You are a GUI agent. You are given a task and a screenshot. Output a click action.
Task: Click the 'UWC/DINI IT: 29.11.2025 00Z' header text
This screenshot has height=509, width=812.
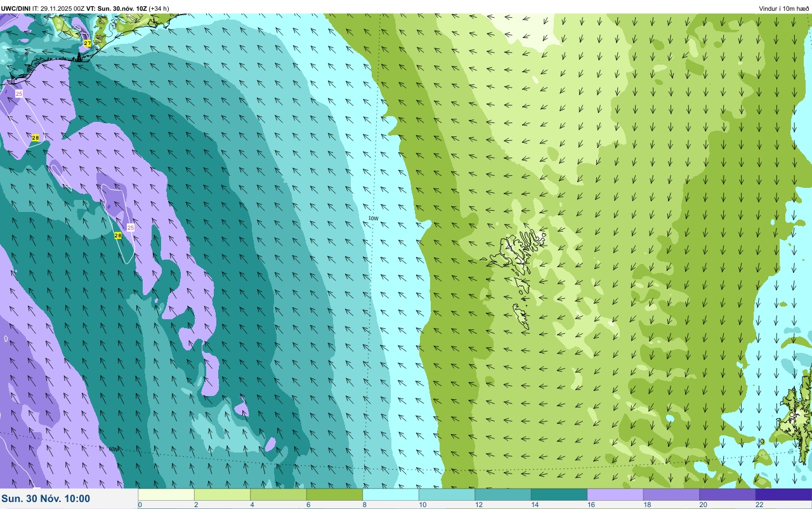click(x=43, y=8)
